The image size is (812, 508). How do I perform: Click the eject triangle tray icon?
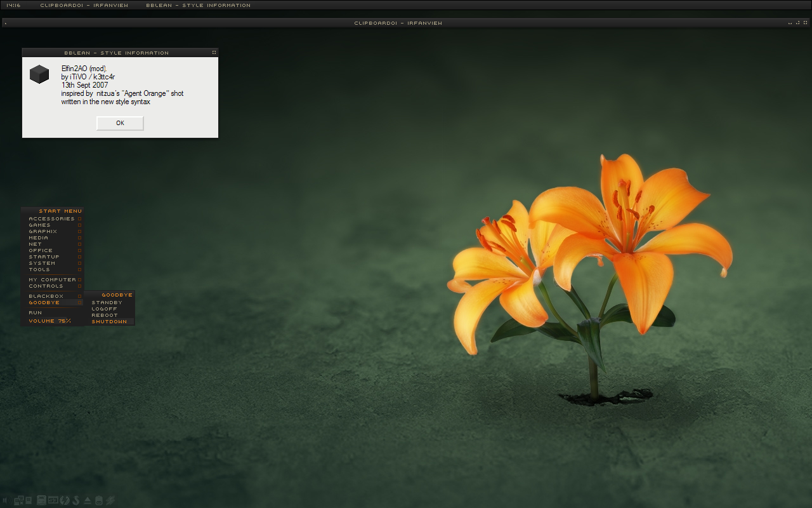pos(88,500)
